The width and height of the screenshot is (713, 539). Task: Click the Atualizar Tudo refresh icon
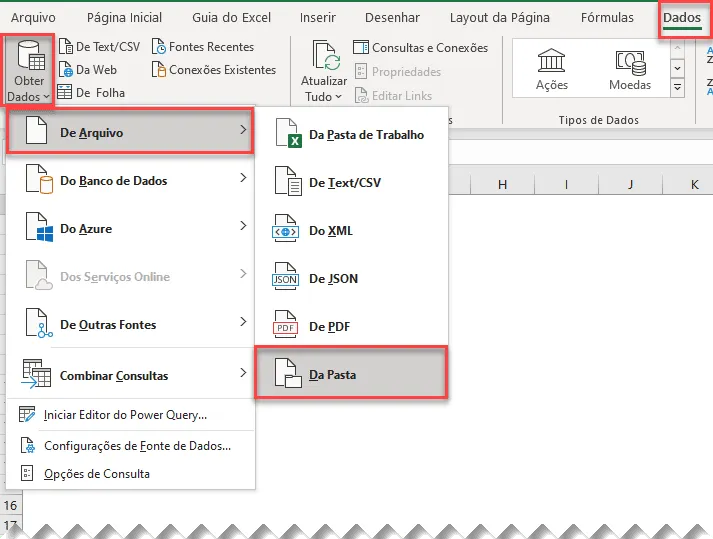[326, 56]
